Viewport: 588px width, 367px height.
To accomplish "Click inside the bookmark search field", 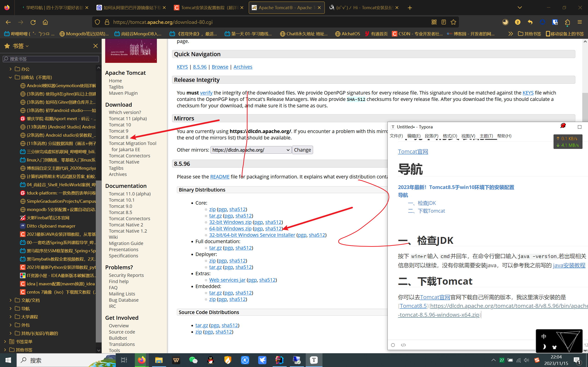I will 51,59.
